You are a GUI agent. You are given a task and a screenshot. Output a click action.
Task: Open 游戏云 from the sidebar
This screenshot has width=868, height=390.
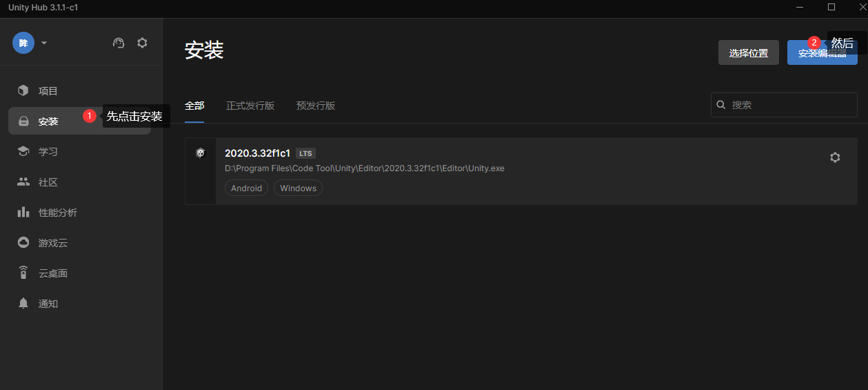point(79,242)
